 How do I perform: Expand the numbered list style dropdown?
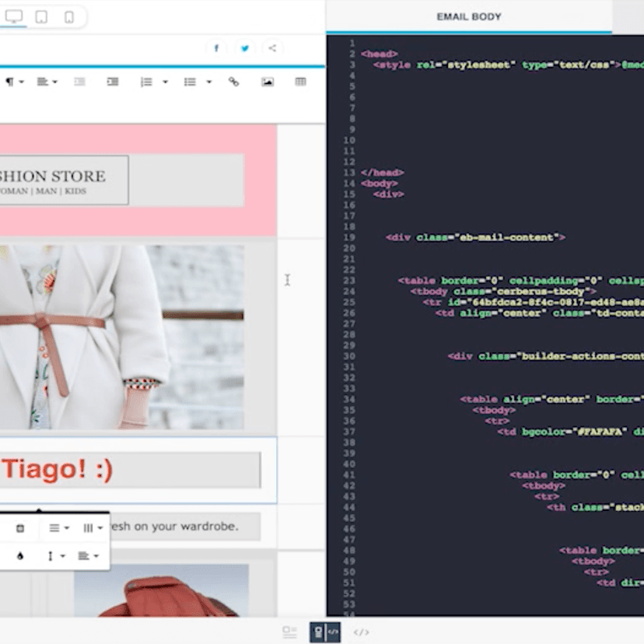click(163, 81)
